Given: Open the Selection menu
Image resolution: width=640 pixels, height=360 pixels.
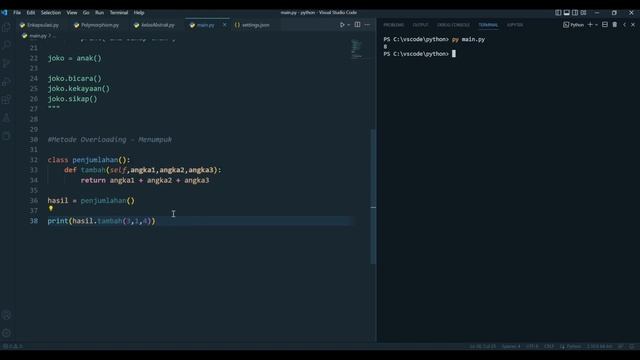Looking at the screenshot, I should pos(51,13).
